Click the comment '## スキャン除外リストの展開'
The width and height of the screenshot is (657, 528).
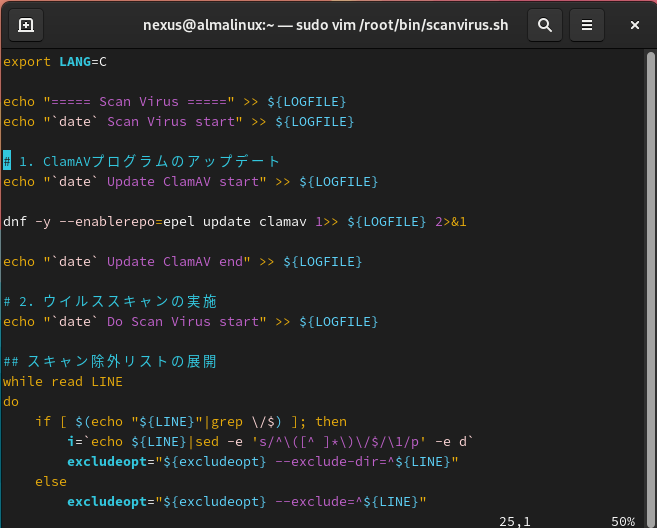pyautogui.click(x=110, y=362)
